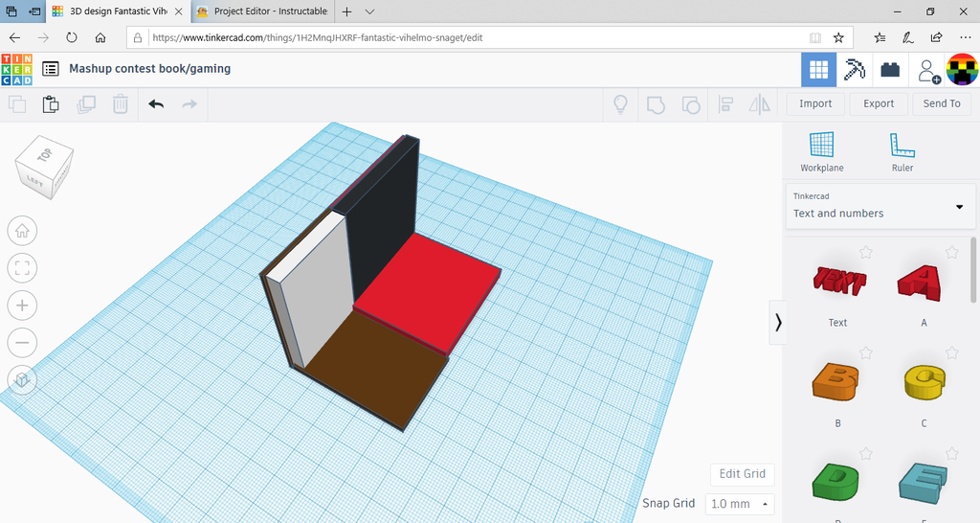Image resolution: width=980 pixels, height=523 pixels.
Task: Select the teal letter E shape
Action: point(924,483)
